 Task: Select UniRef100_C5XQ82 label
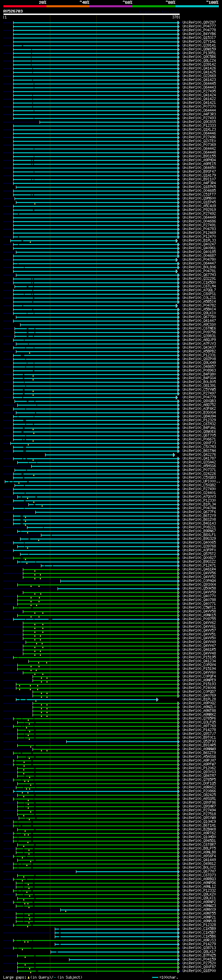click(199, 485)
